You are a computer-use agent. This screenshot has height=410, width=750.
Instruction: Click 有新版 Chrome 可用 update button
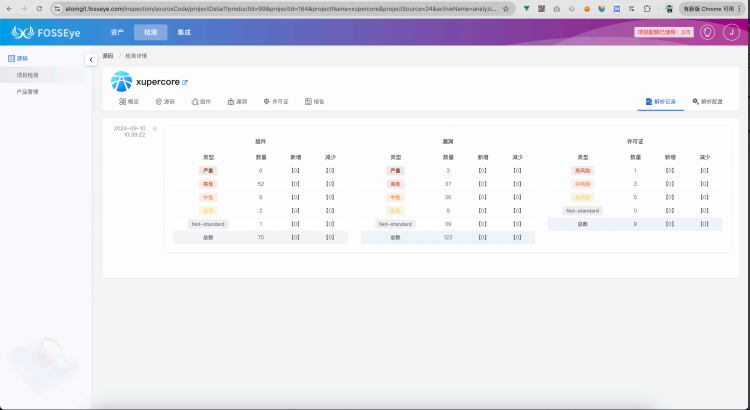(x=712, y=9)
